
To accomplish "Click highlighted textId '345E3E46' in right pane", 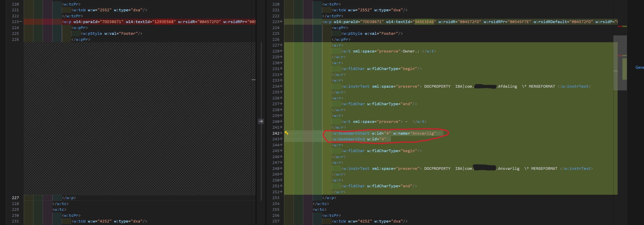I will pos(424,22).
